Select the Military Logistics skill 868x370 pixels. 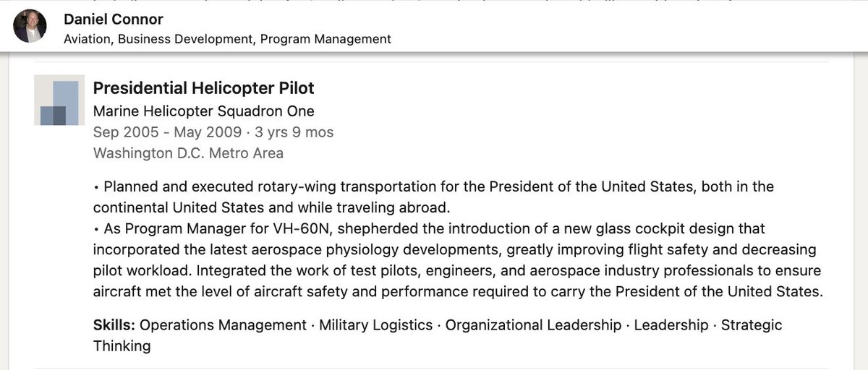pyautogui.click(x=375, y=325)
